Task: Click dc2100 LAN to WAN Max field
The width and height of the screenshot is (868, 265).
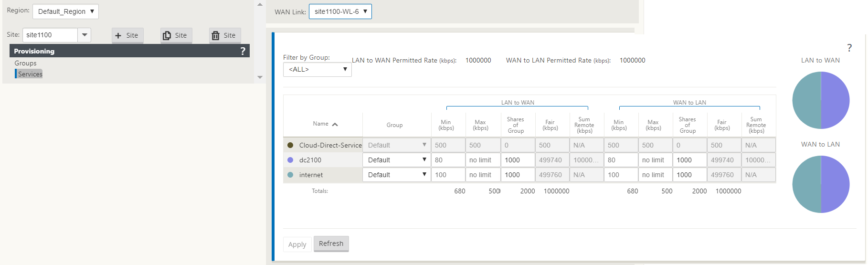Action: click(x=483, y=160)
